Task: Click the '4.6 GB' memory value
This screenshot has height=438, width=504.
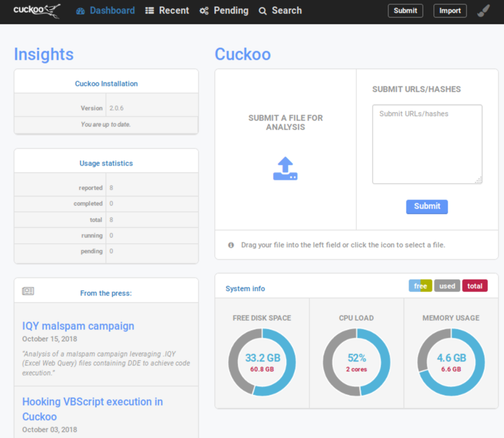Action: (x=451, y=358)
